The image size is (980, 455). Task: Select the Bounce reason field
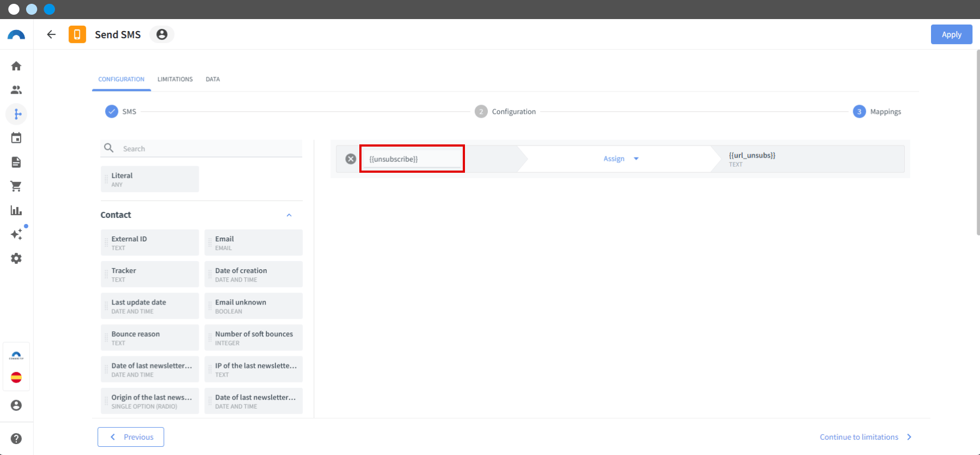click(150, 338)
